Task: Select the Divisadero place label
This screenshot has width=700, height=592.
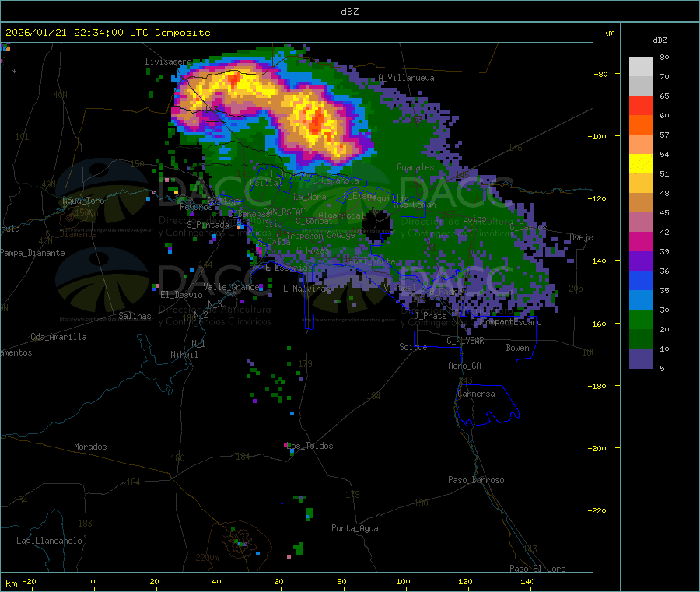Action: [168, 61]
